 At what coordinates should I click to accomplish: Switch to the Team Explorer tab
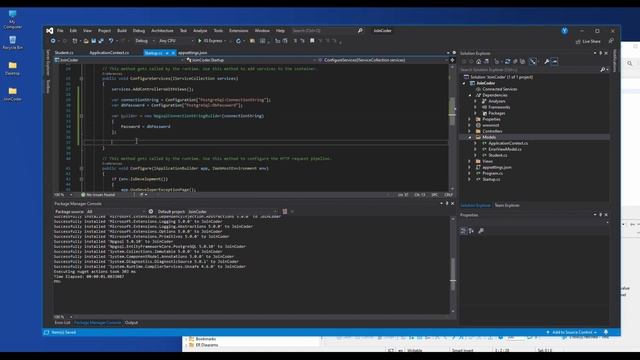click(x=507, y=205)
